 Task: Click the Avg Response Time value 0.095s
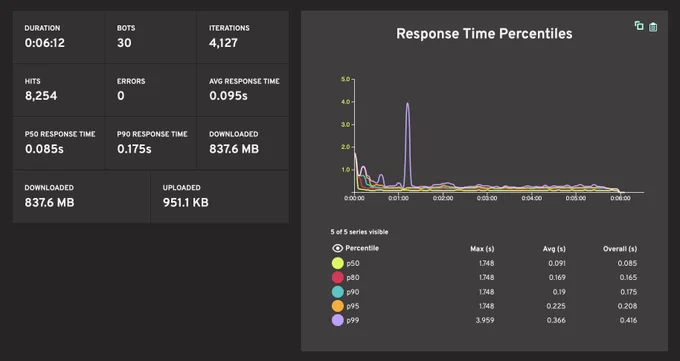click(228, 96)
